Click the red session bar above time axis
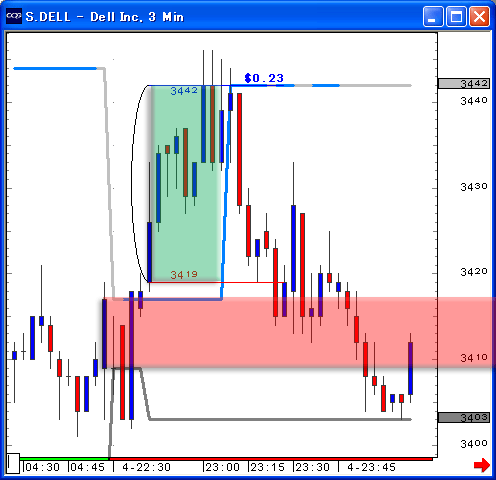496x480 pixels. tap(271, 459)
